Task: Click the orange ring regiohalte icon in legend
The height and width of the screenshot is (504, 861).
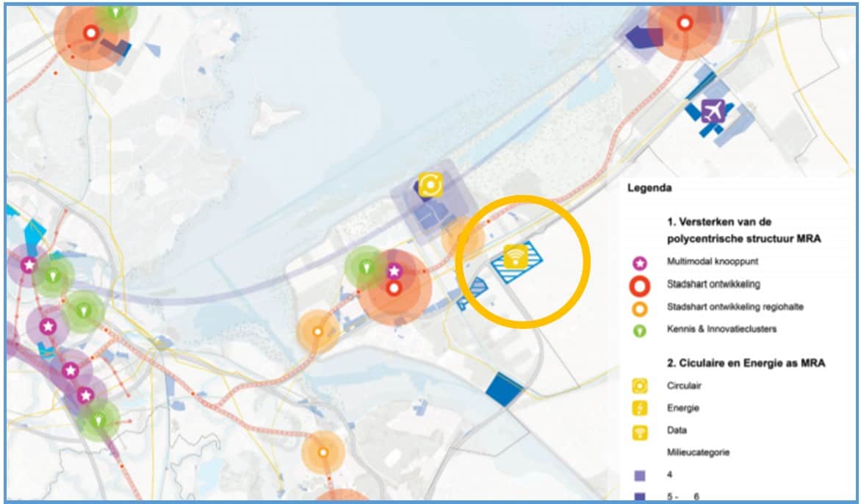Action: (x=640, y=307)
